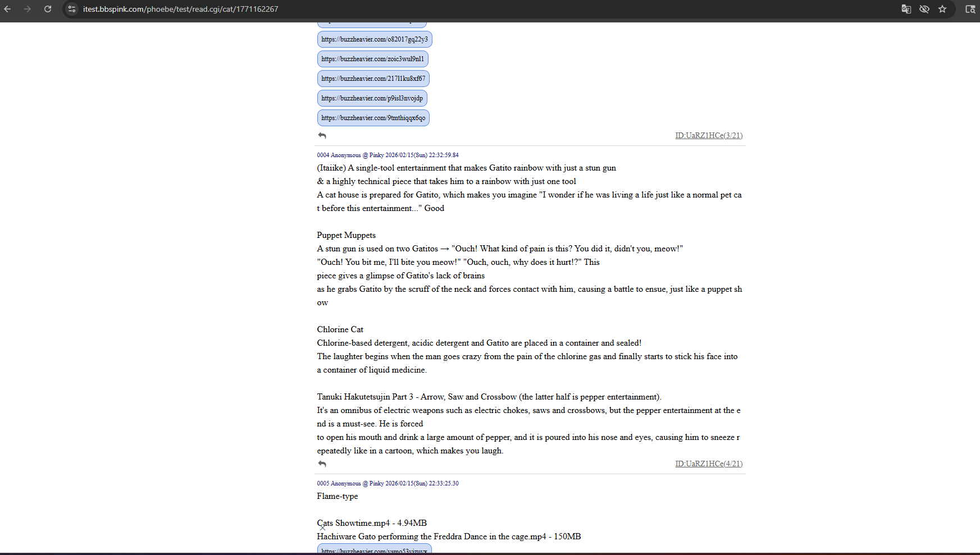
Task: Click the post number 0004 header
Action: pos(323,155)
